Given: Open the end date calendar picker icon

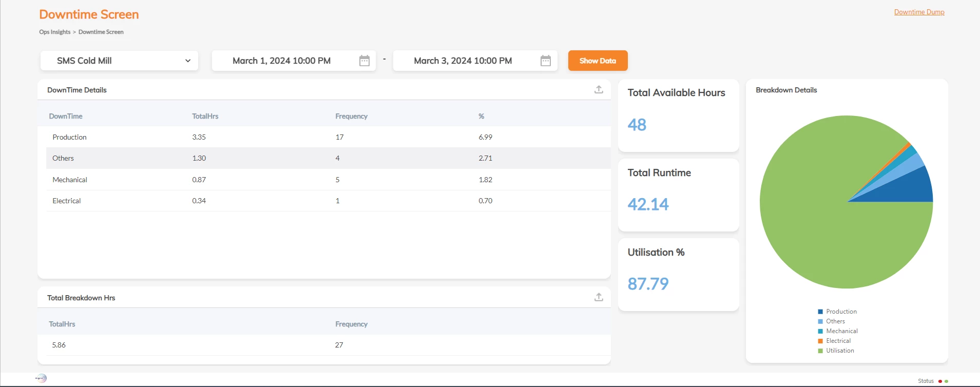Looking at the screenshot, I should coord(546,61).
